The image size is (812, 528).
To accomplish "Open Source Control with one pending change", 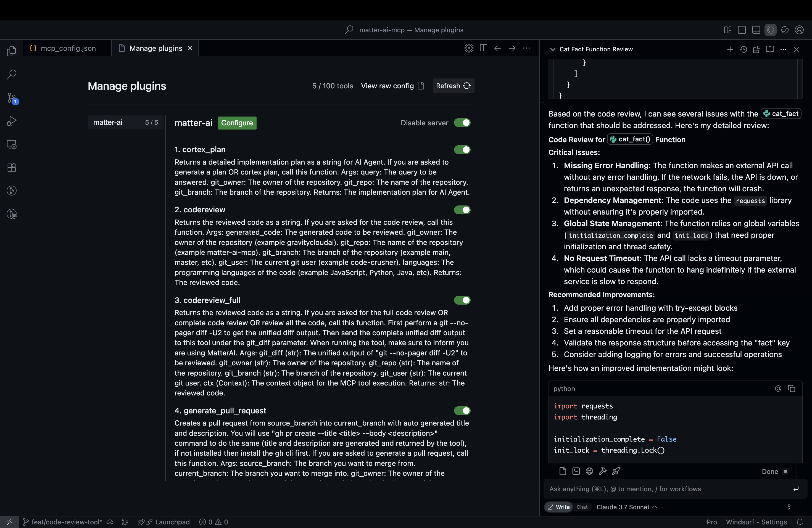I will click(12, 98).
